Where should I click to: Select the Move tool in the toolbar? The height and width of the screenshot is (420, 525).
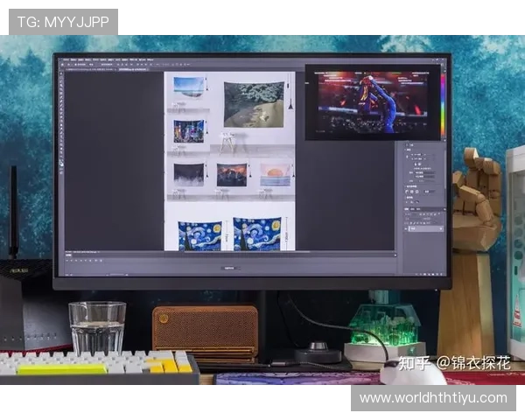pyautogui.click(x=63, y=75)
